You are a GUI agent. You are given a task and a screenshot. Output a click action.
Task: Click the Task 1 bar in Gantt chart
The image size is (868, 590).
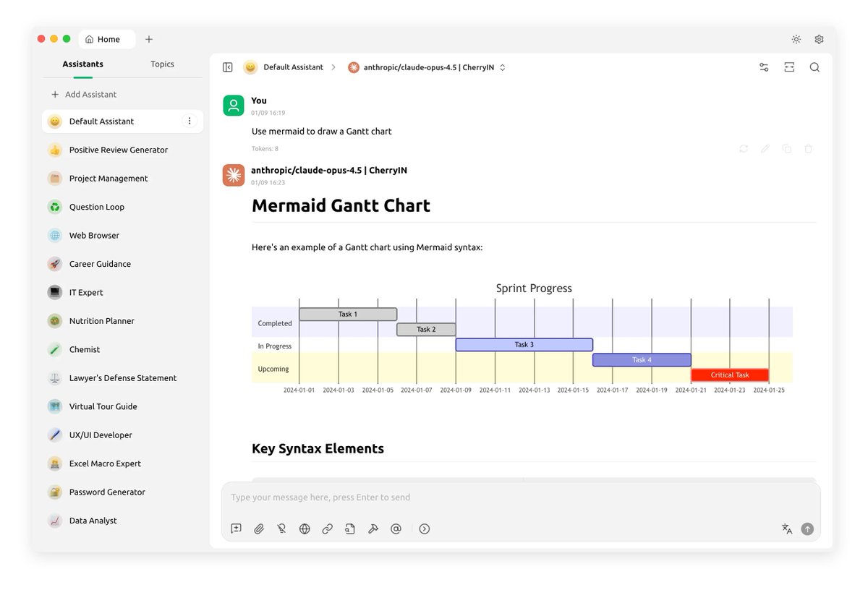(348, 315)
